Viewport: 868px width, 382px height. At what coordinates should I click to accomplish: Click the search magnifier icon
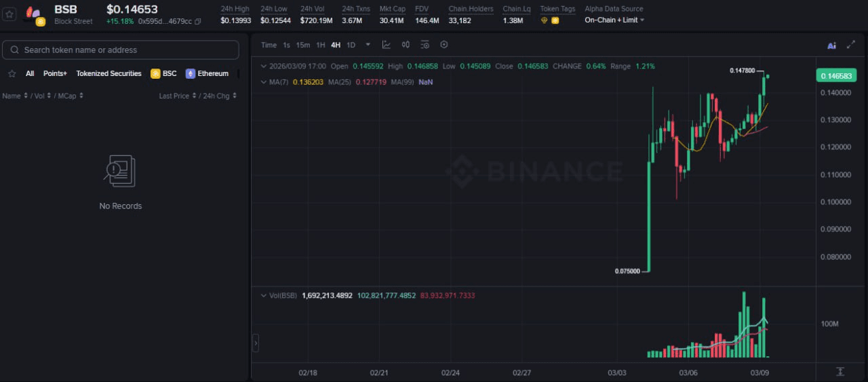[15, 50]
